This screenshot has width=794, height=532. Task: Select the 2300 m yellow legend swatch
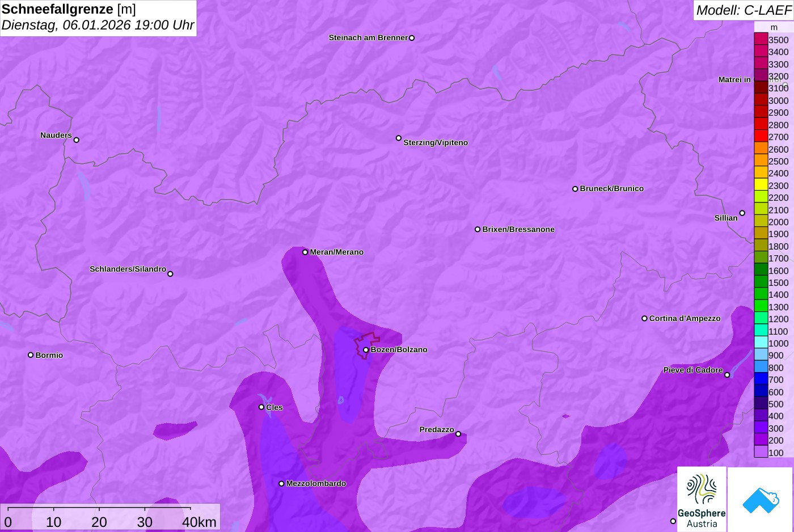pyautogui.click(x=761, y=185)
